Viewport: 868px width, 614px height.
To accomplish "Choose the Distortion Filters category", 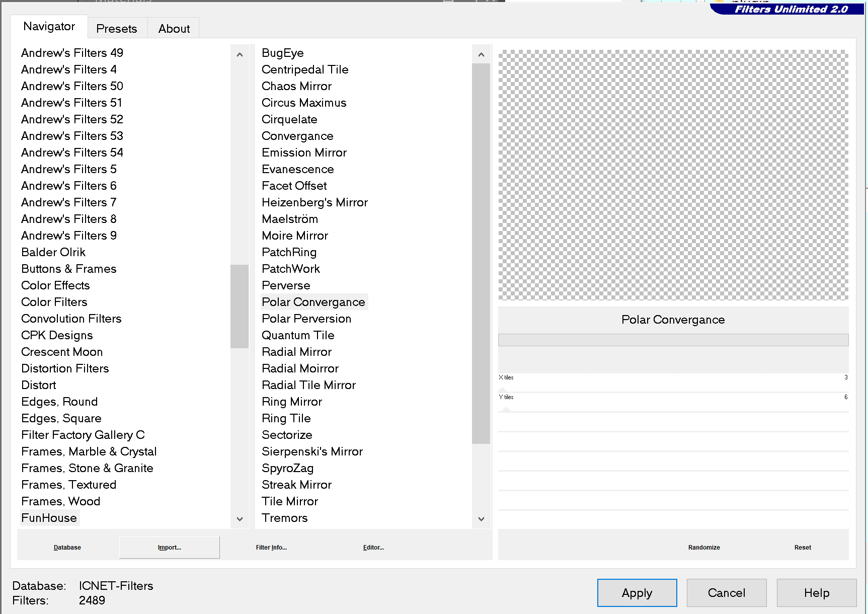I will [x=65, y=368].
